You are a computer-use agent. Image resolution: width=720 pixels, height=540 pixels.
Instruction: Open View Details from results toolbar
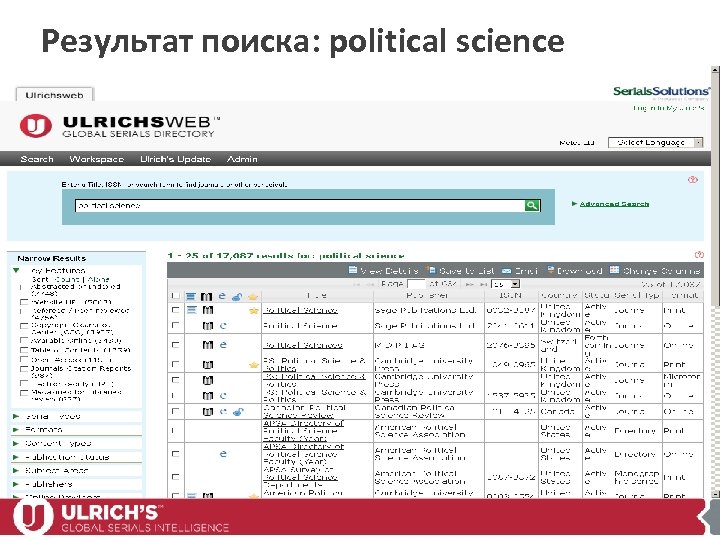point(383,270)
